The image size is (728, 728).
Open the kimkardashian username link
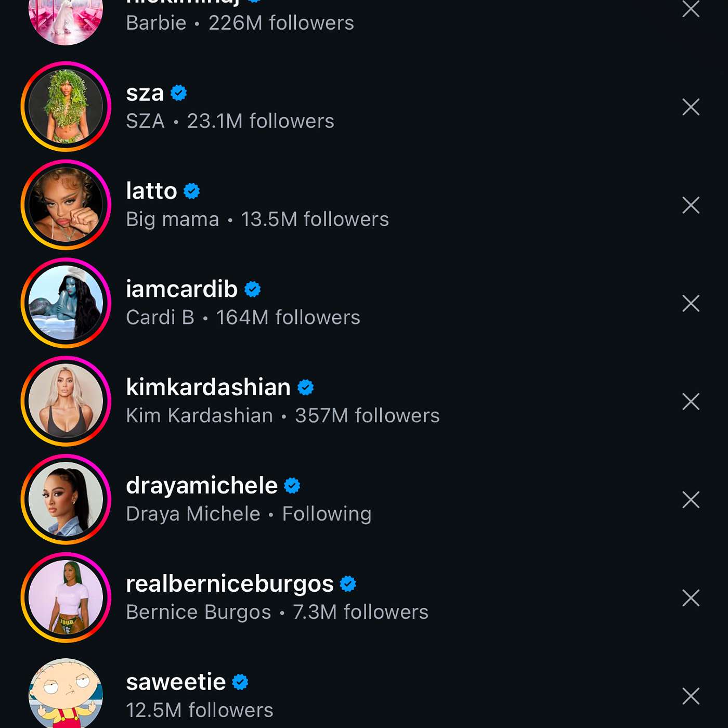click(208, 387)
